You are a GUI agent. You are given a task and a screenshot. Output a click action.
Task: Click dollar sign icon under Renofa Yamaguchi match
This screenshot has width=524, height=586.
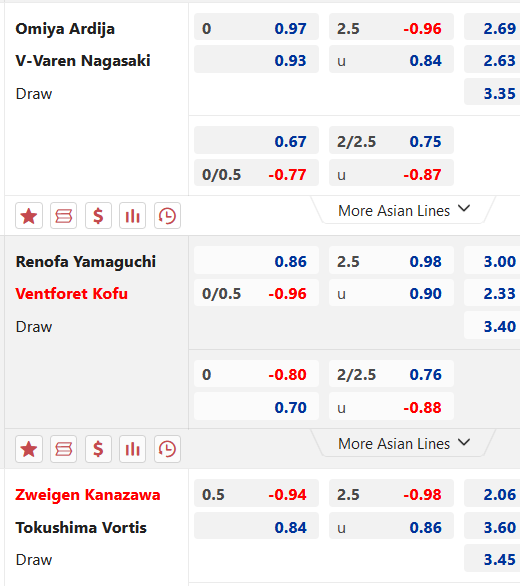98,449
